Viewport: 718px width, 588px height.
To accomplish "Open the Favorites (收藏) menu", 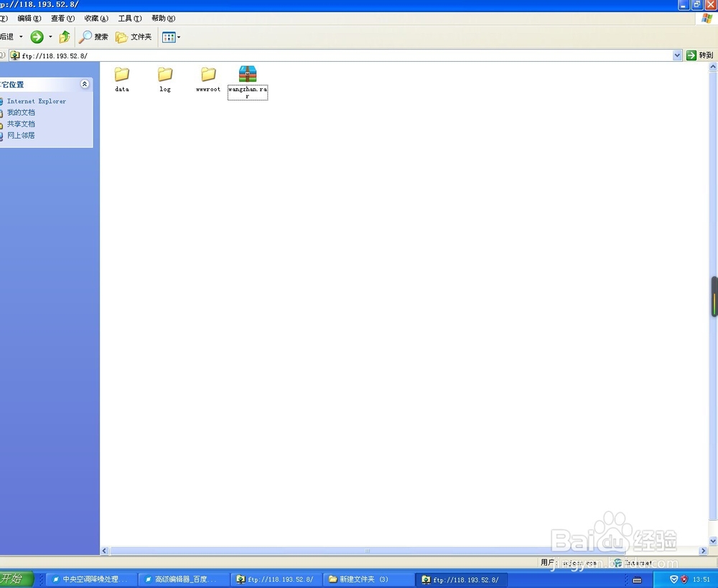I will 96,19.
